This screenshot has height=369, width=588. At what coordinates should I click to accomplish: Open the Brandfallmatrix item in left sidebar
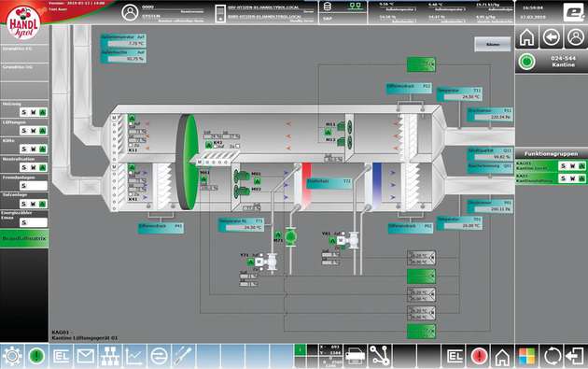click(x=24, y=239)
